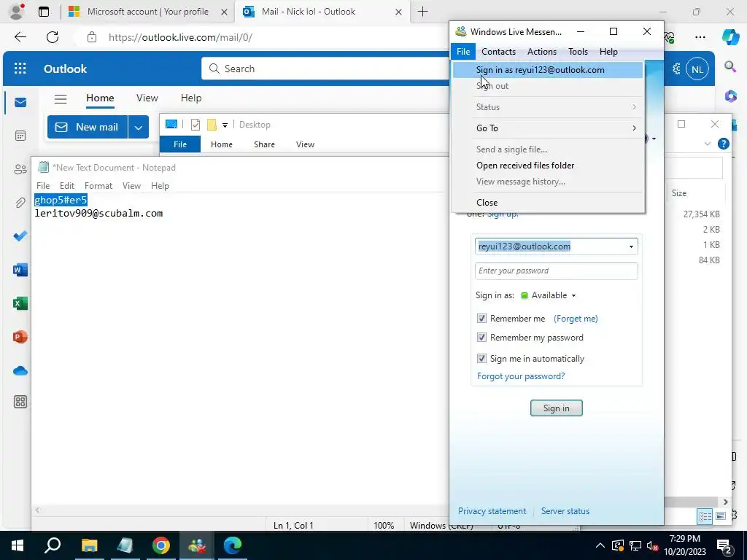Viewport: 747px width, 560px height.
Task: Open NL account manager avatar in Outlook
Action: [x=697, y=69]
